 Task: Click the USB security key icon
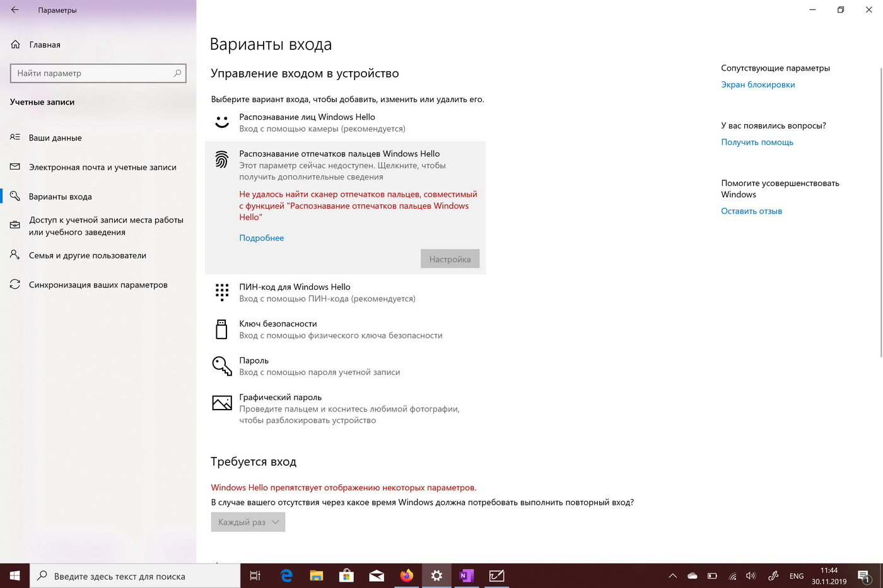coord(222,329)
